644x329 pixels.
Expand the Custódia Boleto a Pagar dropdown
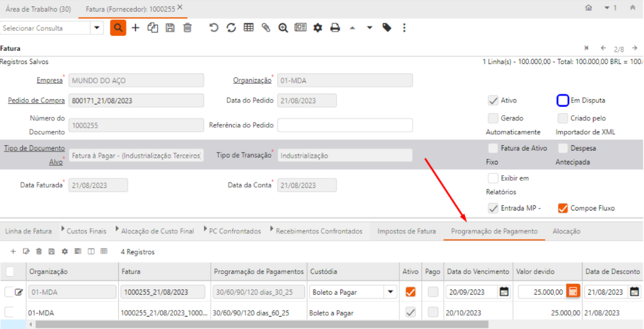coord(390,291)
